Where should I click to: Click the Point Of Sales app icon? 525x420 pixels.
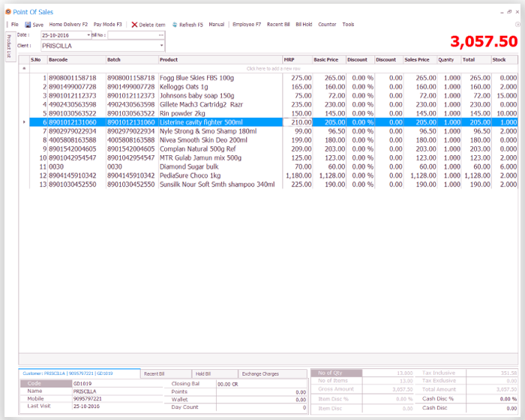click(8, 12)
